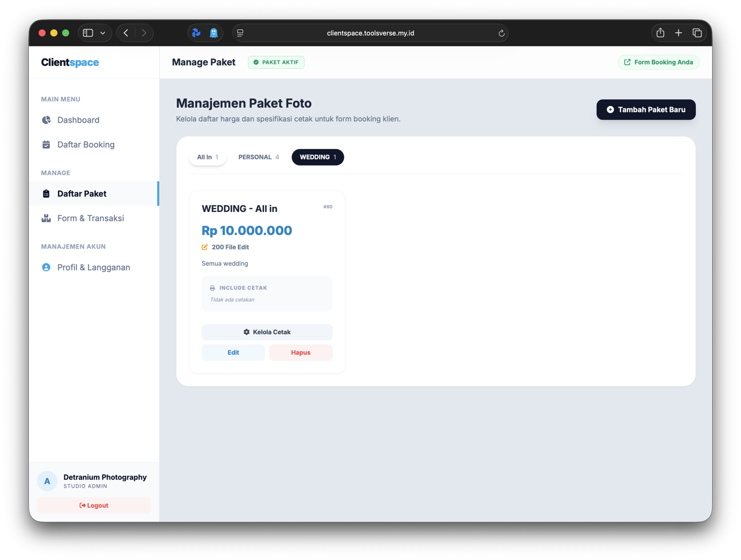The image size is (741, 560).
Task: Go back with the browser back arrow
Action: click(x=126, y=33)
